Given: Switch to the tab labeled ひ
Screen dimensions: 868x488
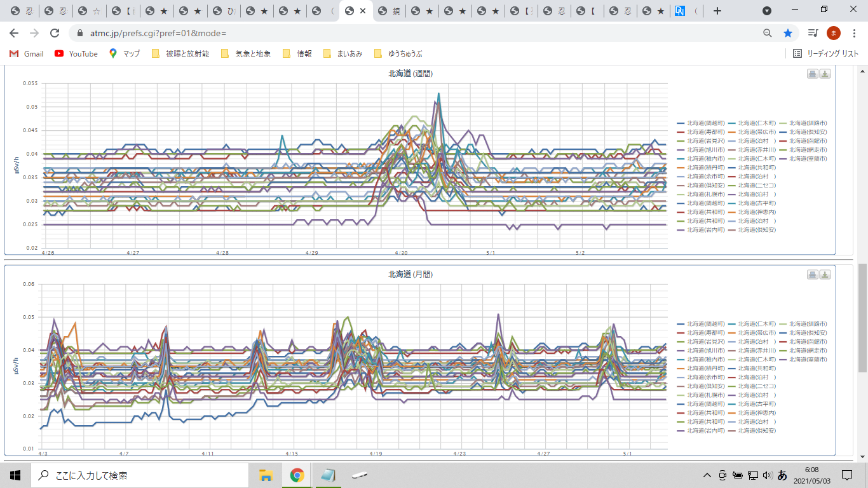Looking at the screenshot, I should click(x=224, y=11).
